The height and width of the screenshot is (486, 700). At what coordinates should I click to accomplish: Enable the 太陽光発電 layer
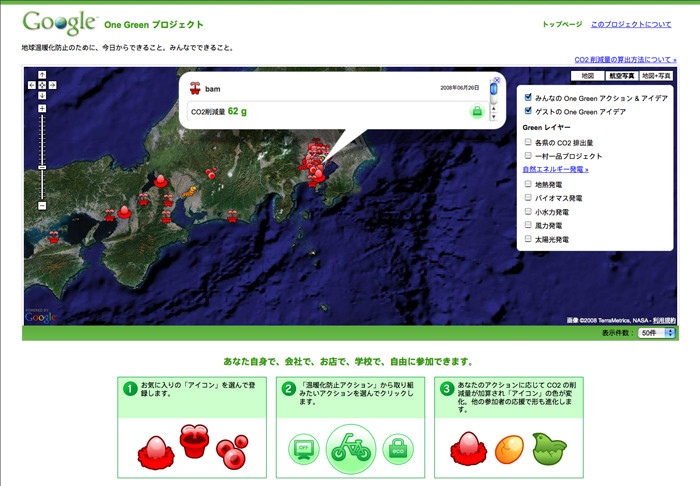coord(528,239)
